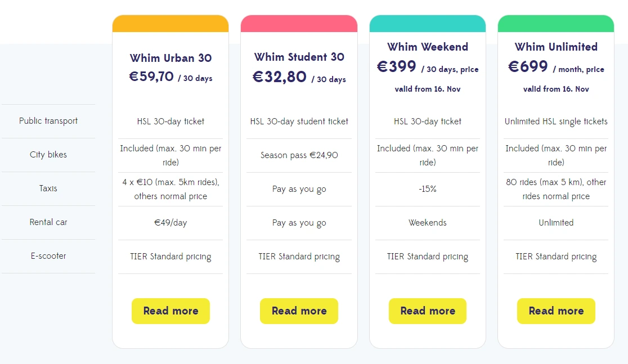
Task: Click the orange header of Urban card
Action: coord(171,24)
